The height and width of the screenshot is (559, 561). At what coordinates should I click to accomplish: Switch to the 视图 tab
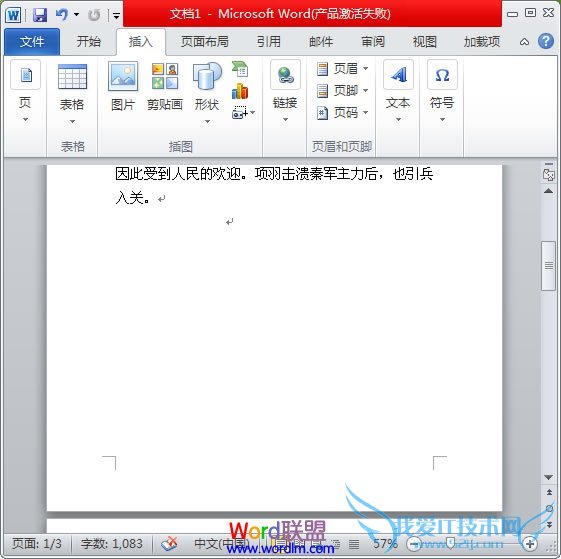click(x=425, y=42)
